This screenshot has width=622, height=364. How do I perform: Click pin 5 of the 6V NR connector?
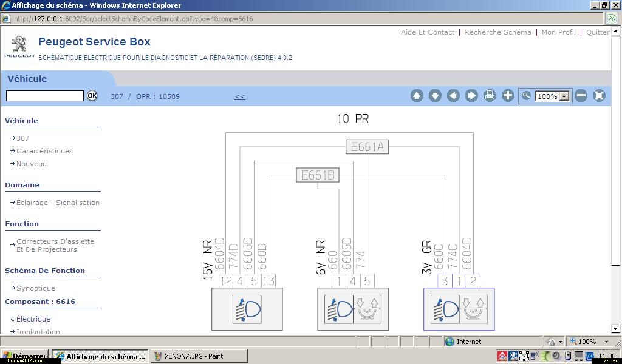point(367,281)
